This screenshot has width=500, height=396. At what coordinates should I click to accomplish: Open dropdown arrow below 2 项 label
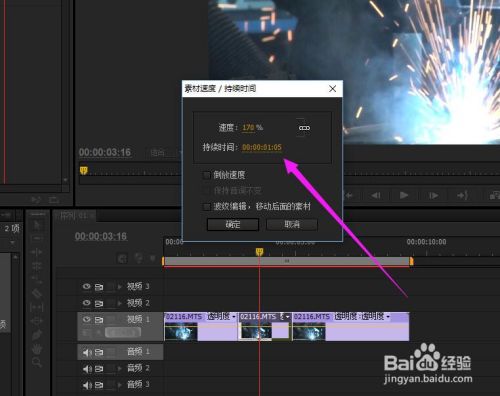[12, 242]
